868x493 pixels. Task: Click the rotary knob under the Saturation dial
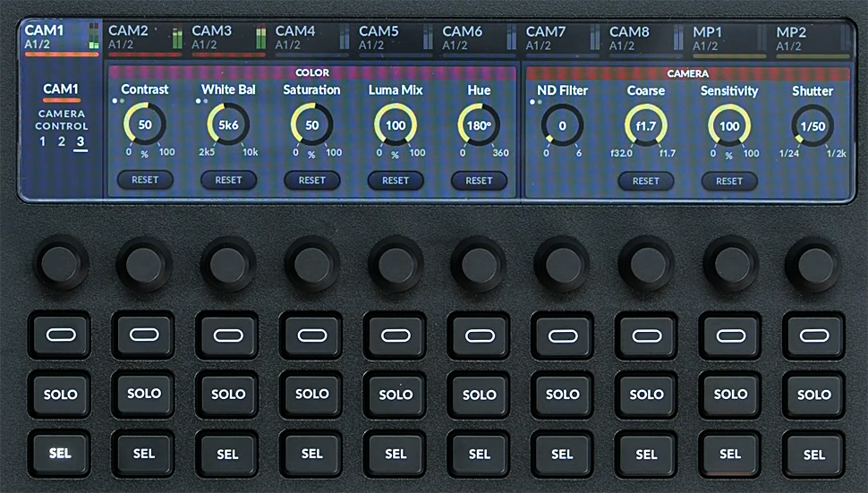(311, 265)
